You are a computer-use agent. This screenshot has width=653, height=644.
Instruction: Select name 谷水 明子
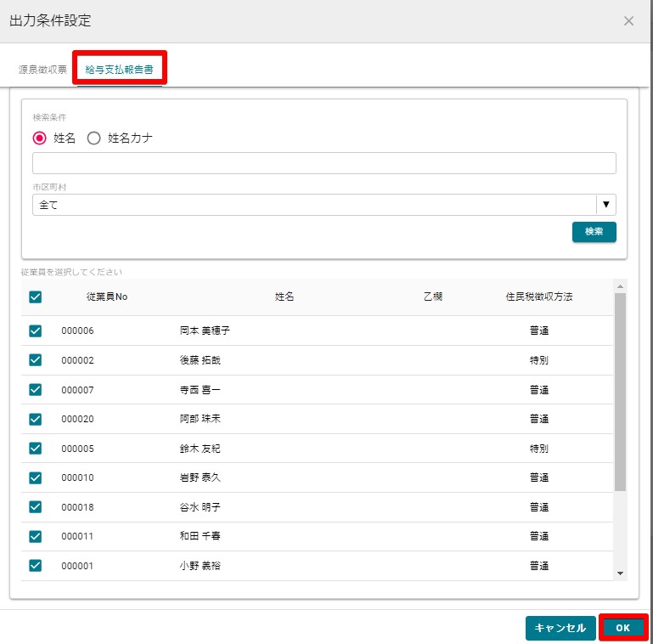point(200,507)
